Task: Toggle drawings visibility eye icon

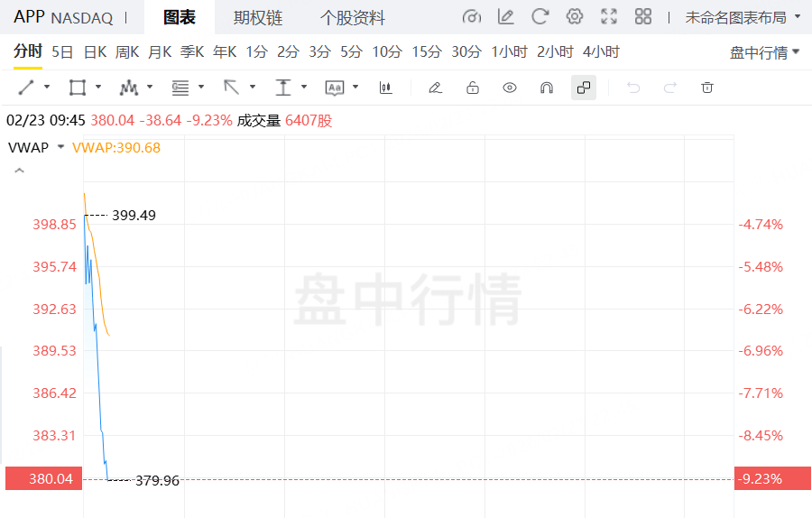Action: tap(510, 88)
